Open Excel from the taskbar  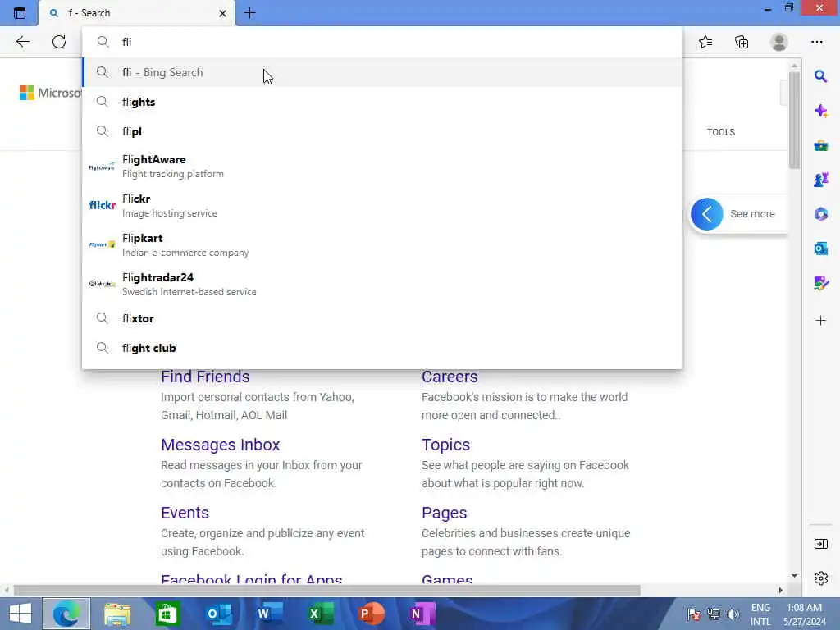[x=321, y=614]
